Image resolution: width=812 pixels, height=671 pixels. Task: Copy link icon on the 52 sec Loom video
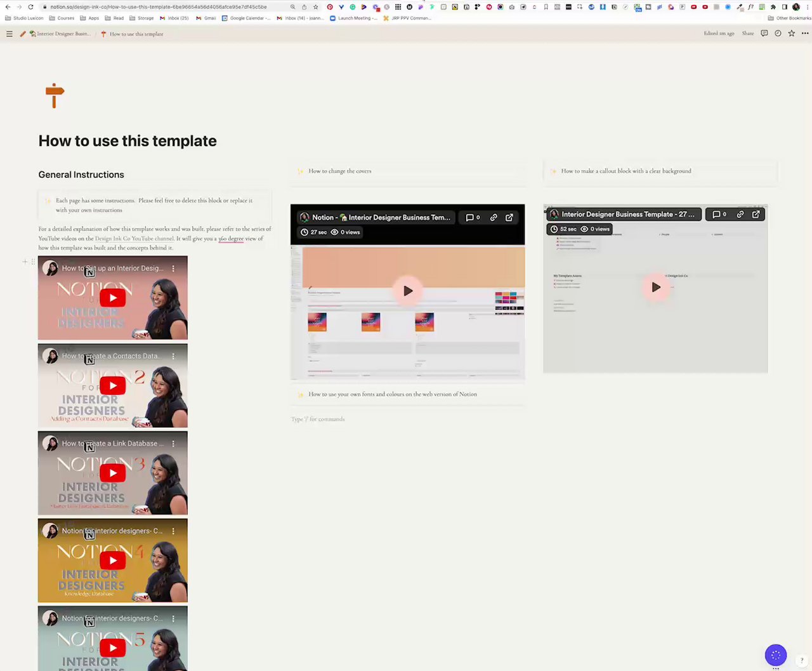[x=740, y=215]
